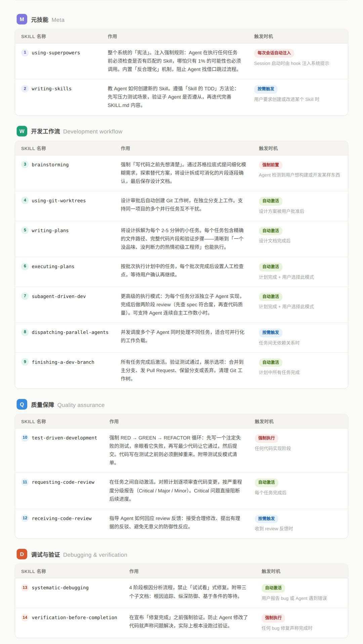Click 按需触发 tag for dispatching-parallel-agents

point(271,332)
